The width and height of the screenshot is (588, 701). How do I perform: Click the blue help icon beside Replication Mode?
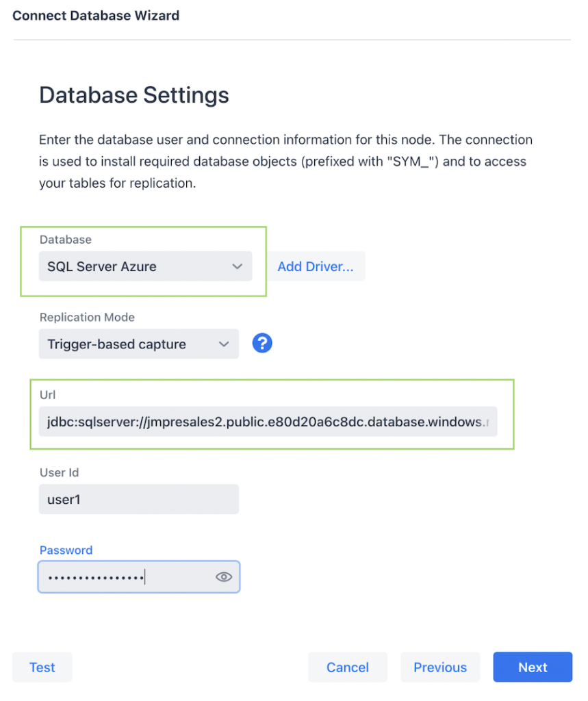(262, 343)
